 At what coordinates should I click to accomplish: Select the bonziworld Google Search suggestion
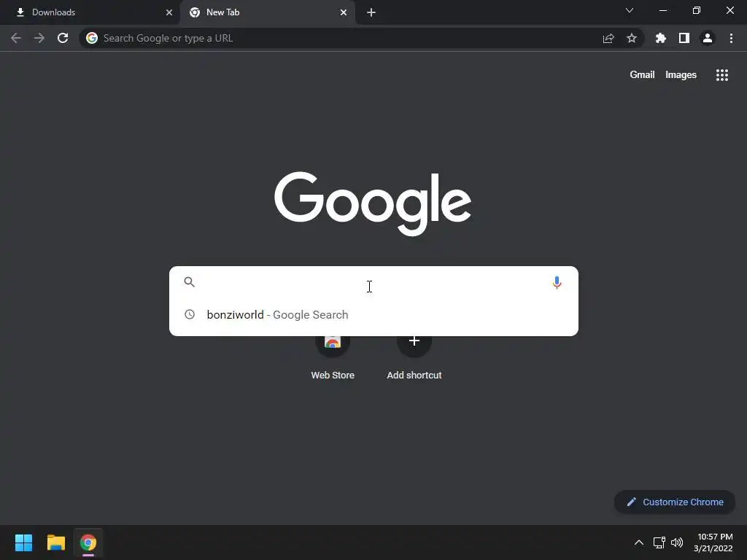click(373, 315)
